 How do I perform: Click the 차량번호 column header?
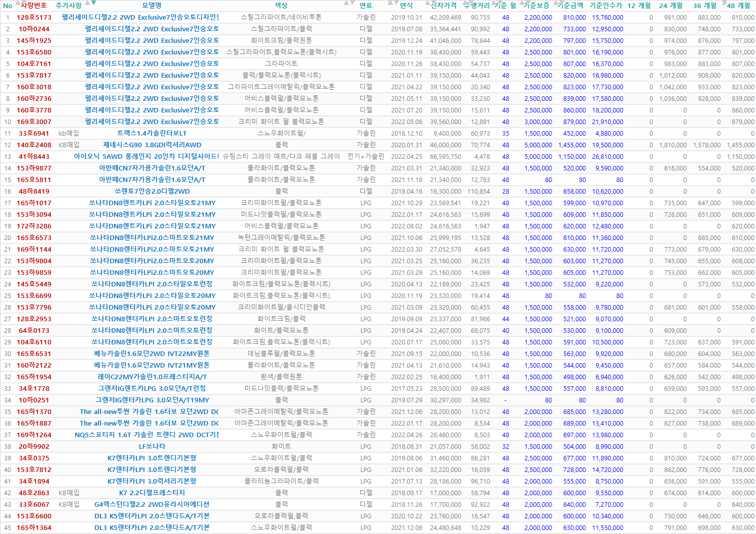point(34,6)
